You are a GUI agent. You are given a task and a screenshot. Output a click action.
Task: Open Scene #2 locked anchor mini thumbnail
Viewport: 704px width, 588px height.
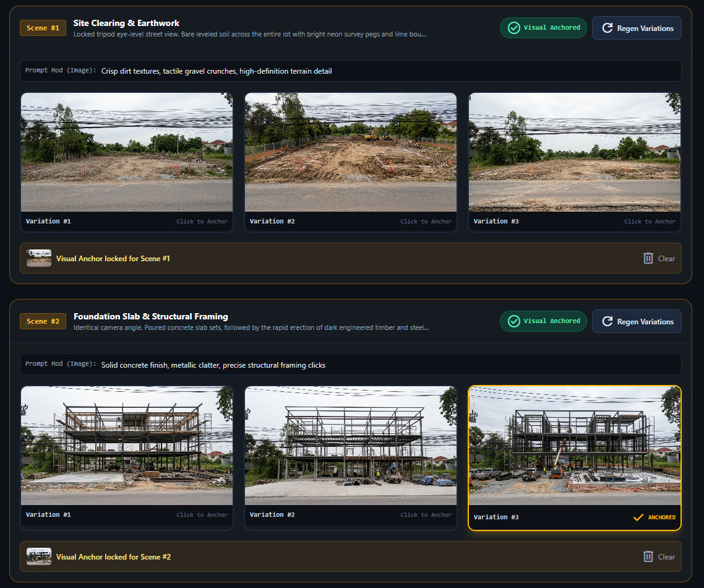pyautogui.click(x=38, y=556)
